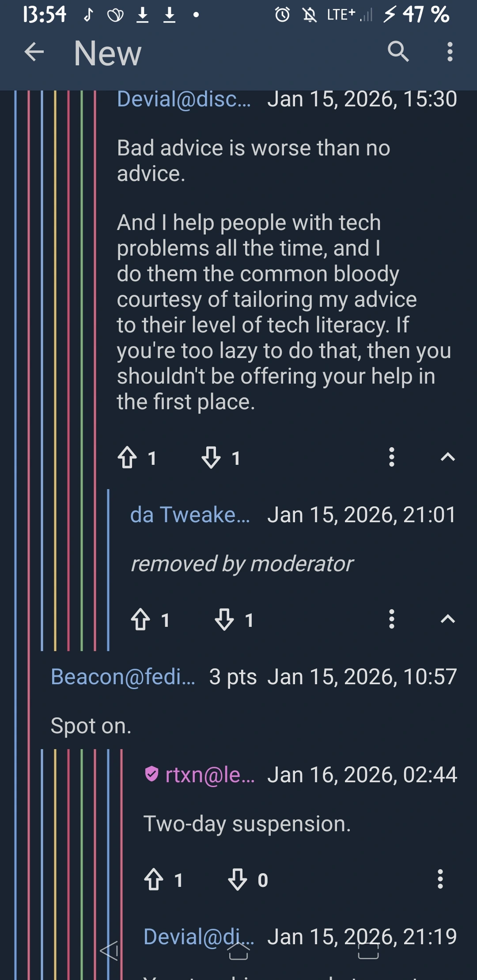Screen dimensions: 477x980
Task: Open Beacon@fedi user profile link
Action: click(123, 677)
